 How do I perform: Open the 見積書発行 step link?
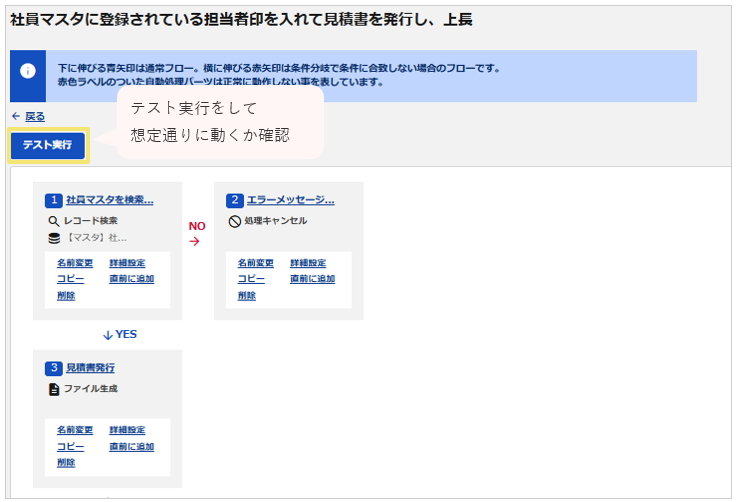pos(90,368)
